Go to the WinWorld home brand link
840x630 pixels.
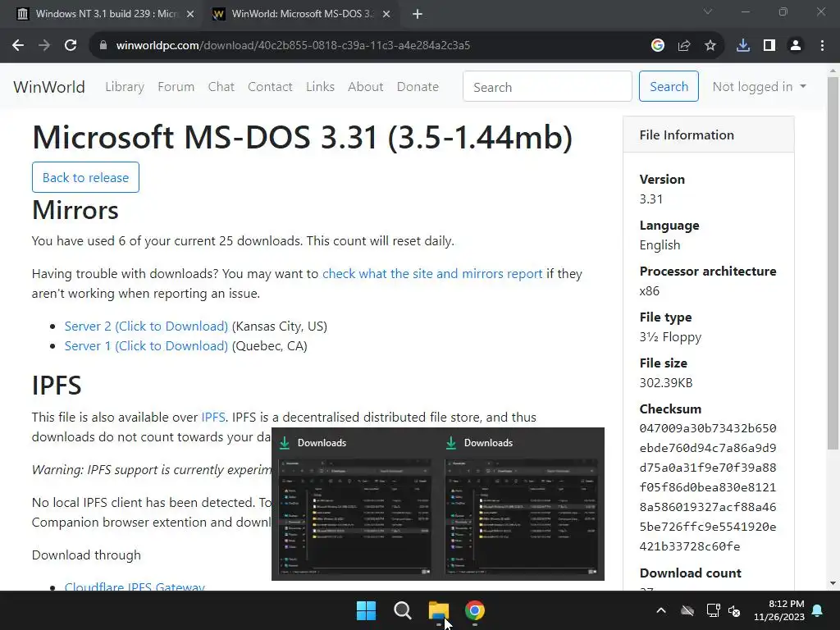pyautogui.click(x=49, y=87)
